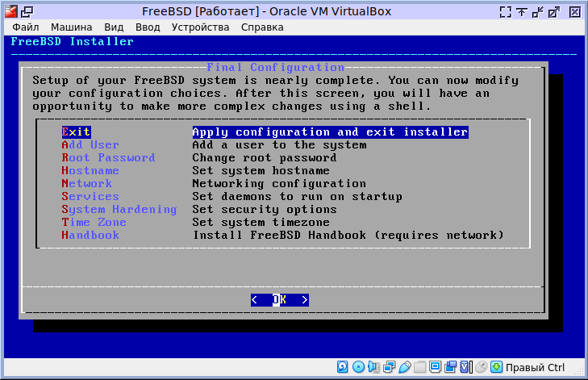Viewport: 588px width, 380px height.
Task: Open the Ввод menu
Action: [148, 27]
